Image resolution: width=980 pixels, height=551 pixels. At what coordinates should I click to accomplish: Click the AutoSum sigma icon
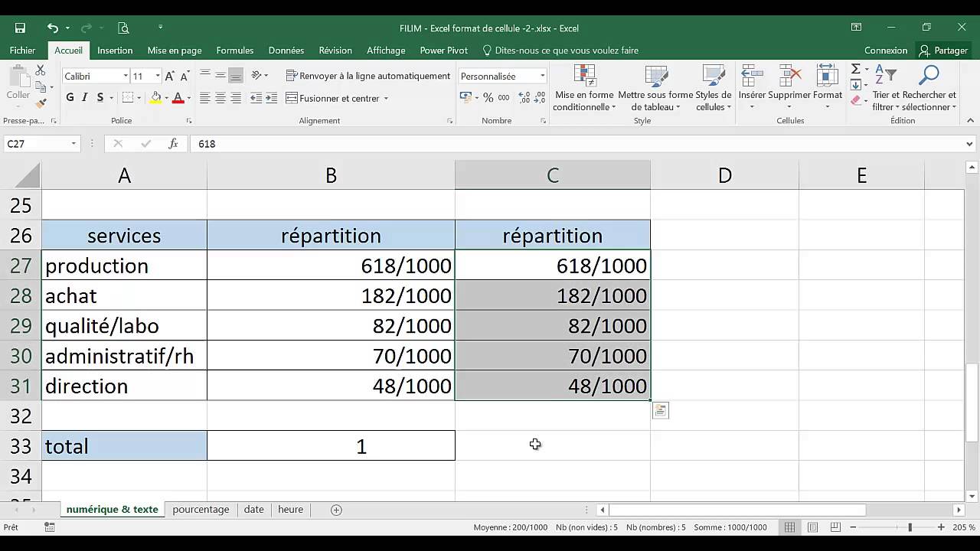(856, 70)
